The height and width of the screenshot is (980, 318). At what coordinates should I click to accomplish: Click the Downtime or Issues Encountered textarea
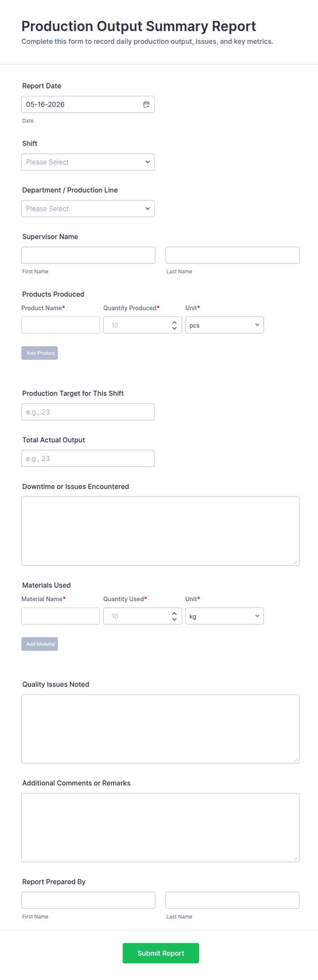coord(160,531)
